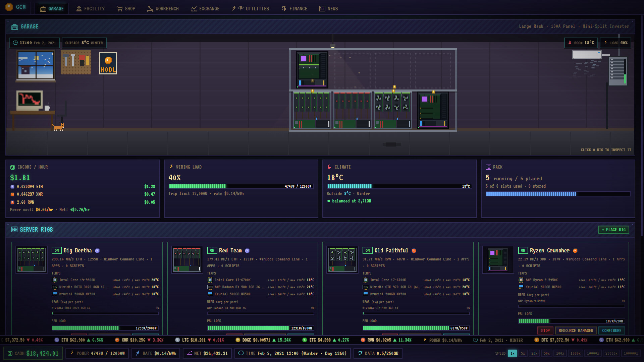The width and height of the screenshot is (644, 362).
Task: Toggle Big Bertha ON switch
Action: point(57,250)
